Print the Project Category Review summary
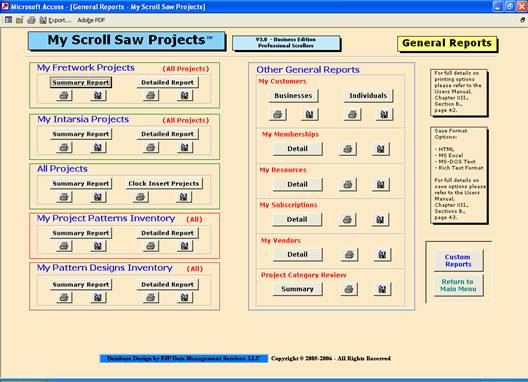Screen dimensions: 528x382 (349, 289)
